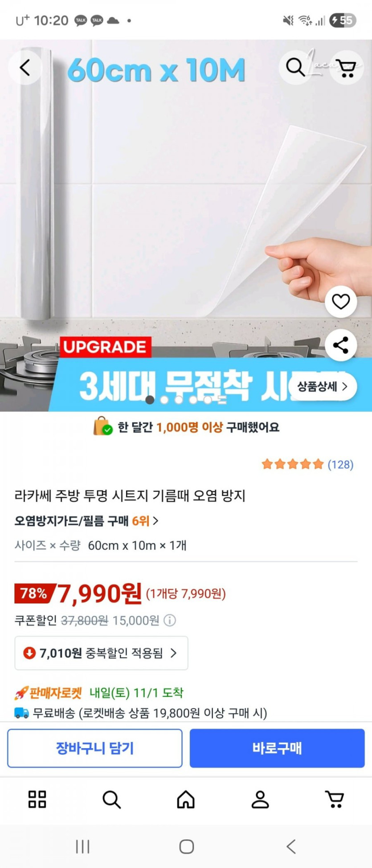This screenshot has width=372, height=868.
Task: Add item with 장바구니 담기 button
Action: [94, 748]
